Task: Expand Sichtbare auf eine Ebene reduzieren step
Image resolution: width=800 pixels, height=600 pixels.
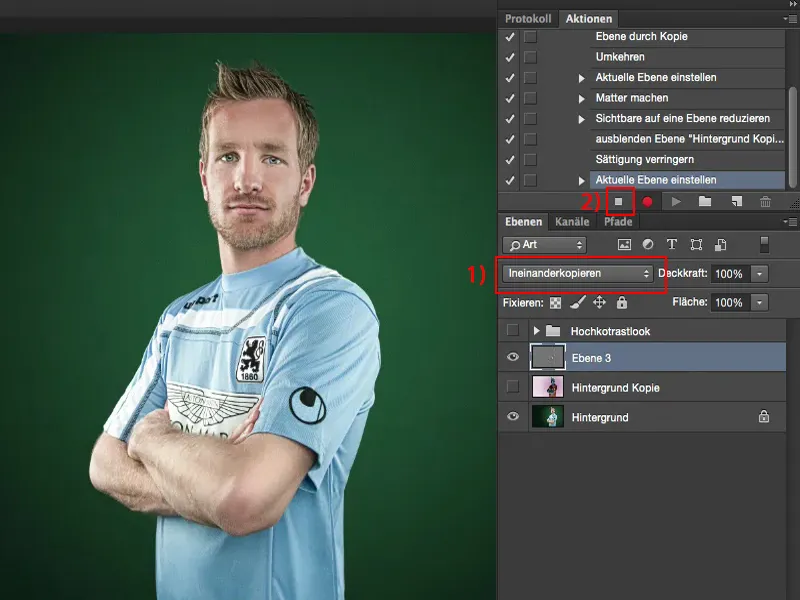Action: click(581, 119)
